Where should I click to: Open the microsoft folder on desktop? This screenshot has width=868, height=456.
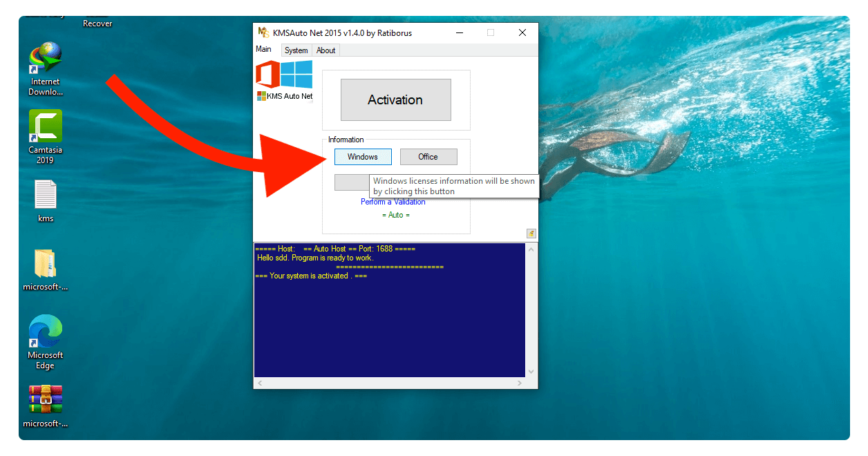tap(46, 270)
